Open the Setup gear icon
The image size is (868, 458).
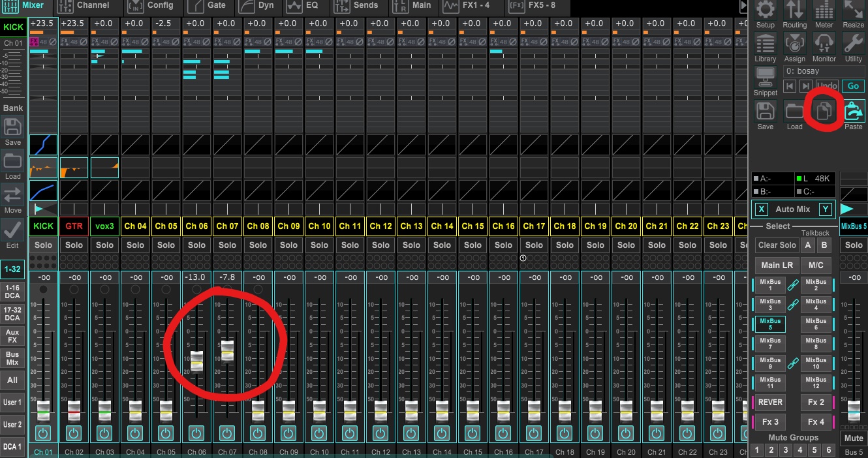[x=765, y=10]
